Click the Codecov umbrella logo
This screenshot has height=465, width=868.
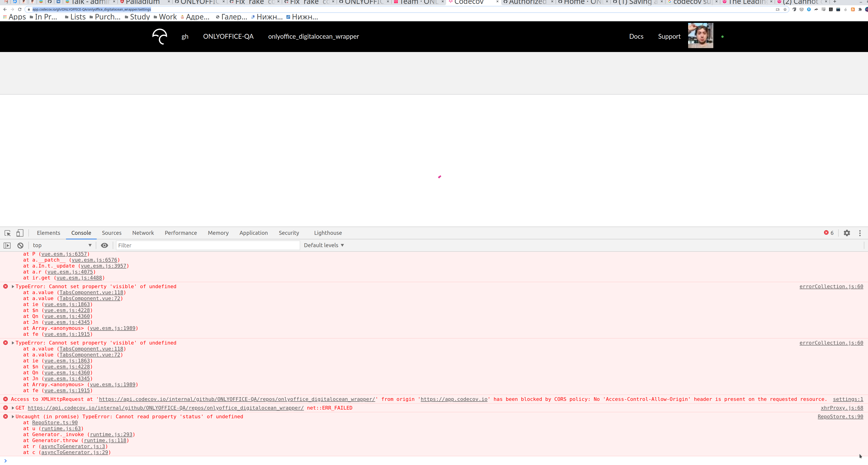point(160,36)
